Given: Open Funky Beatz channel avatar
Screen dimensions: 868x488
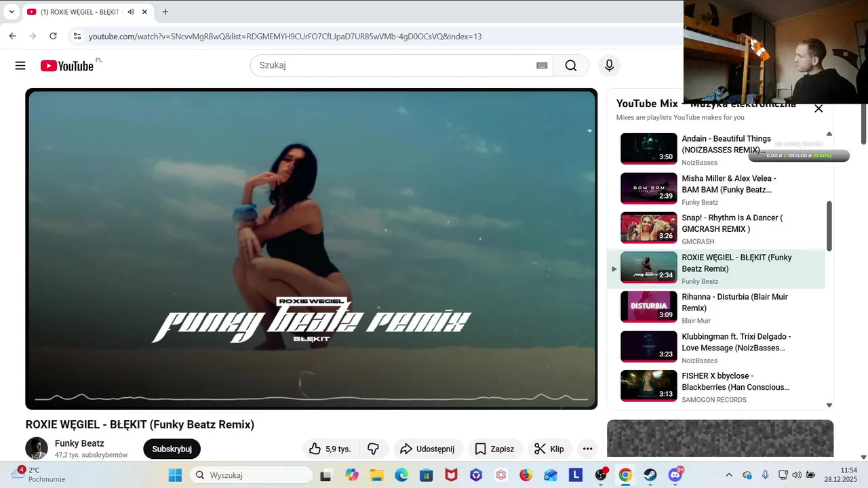Looking at the screenshot, I should 37,448.
